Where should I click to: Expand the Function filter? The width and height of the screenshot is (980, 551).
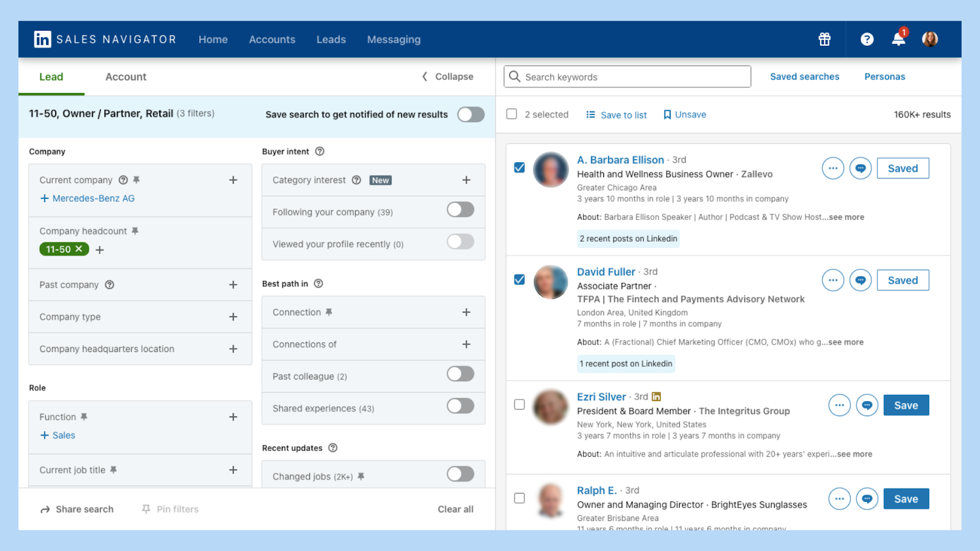[x=233, y=417]
